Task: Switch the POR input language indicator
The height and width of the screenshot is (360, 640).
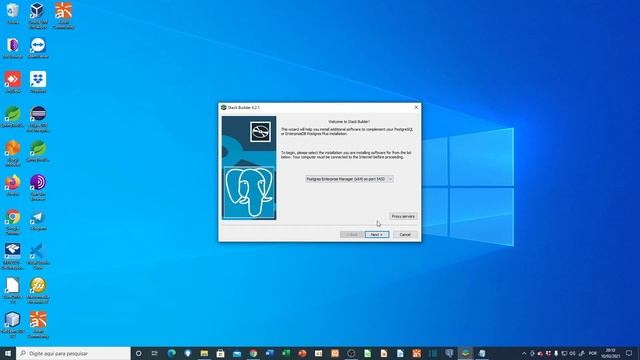Action: coord(593,353)
